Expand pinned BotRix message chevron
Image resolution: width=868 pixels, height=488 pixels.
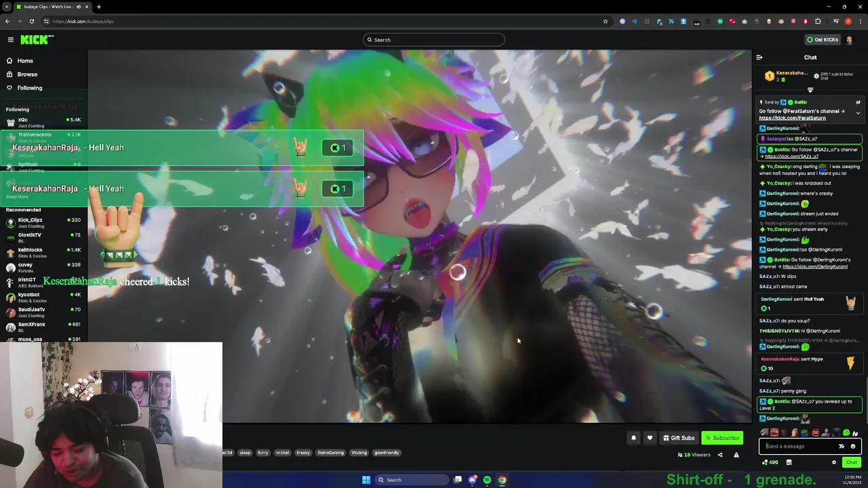point(858,113)
